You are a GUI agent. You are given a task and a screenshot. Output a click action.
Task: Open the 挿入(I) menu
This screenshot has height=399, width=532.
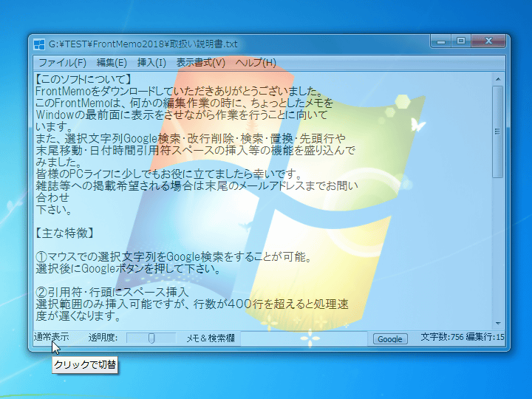[151, 63]
